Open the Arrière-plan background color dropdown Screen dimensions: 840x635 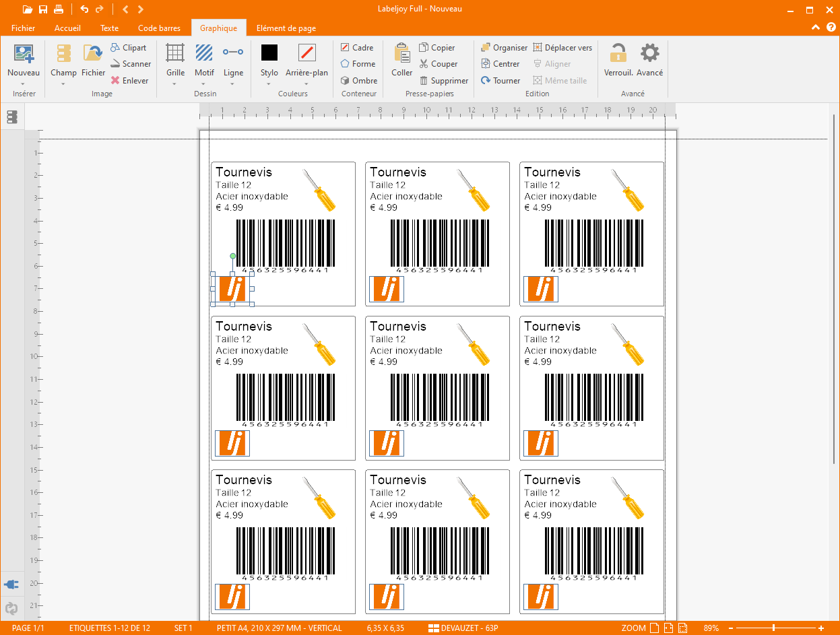[306, 83]
